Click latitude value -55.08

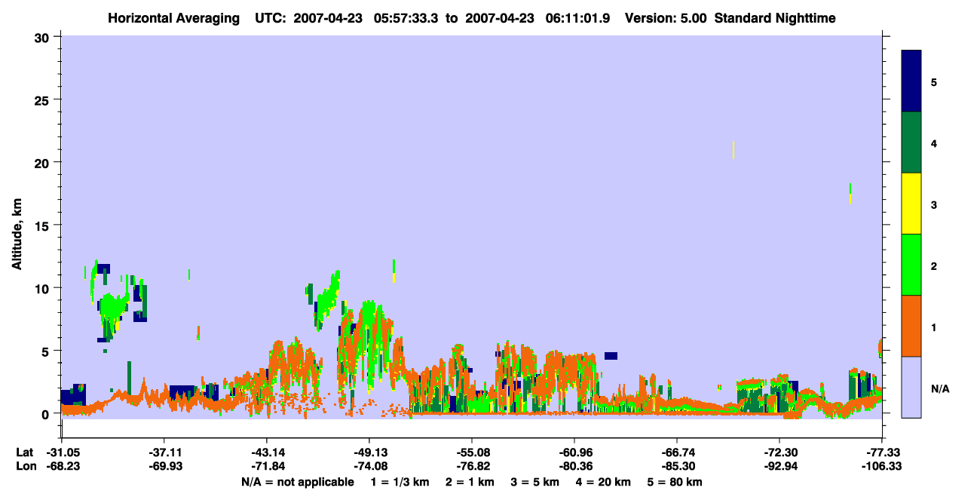tap(471, 452)
